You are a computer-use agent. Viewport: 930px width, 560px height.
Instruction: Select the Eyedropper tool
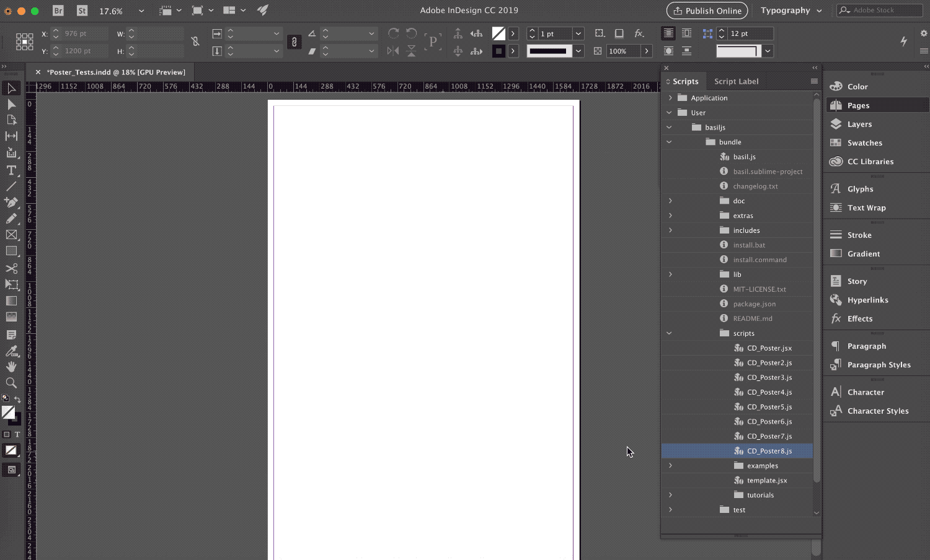click(11, 351)
